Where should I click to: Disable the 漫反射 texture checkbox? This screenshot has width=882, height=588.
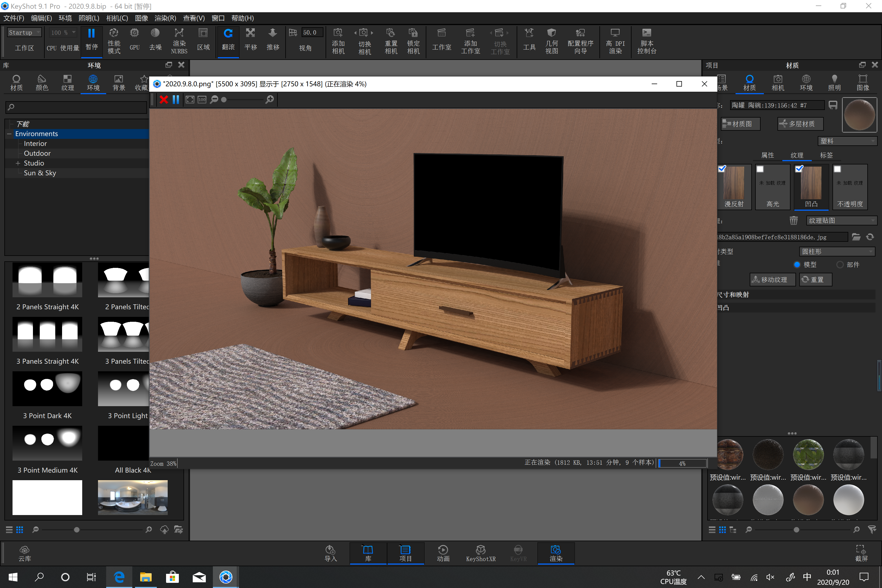click(722, 169)
